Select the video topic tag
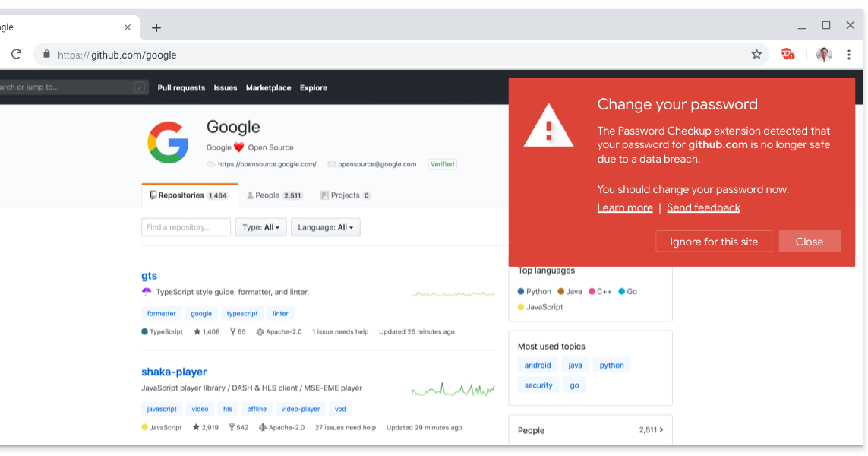Image resolution: width=868 pixels, height=456 pixels. click(200, 410)
